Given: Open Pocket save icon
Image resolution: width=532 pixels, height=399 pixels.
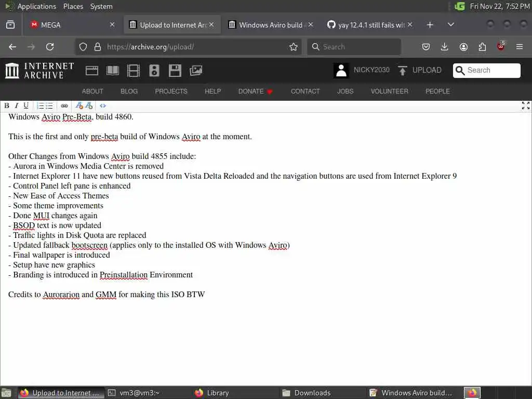Looking at the screenshot, I should (x=426, y=47).
